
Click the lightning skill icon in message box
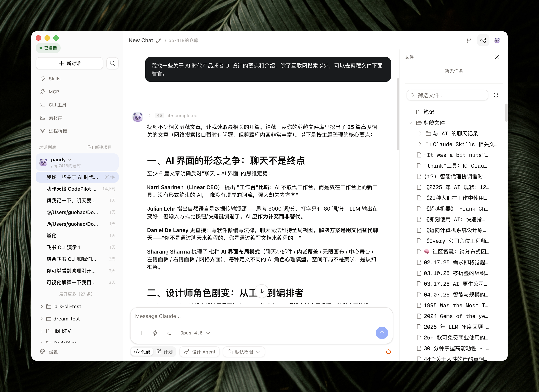click(x=155, y=333)
